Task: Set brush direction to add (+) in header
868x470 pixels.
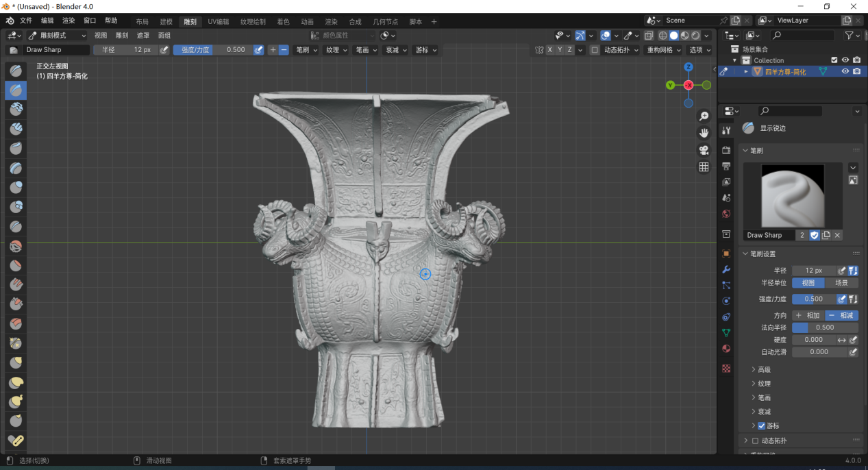Action: pos(273,50)
